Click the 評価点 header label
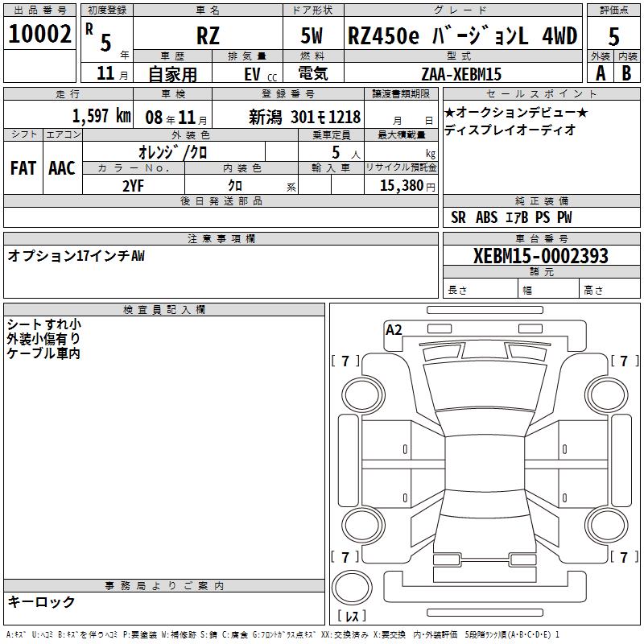644x644 pixels. 613,10
